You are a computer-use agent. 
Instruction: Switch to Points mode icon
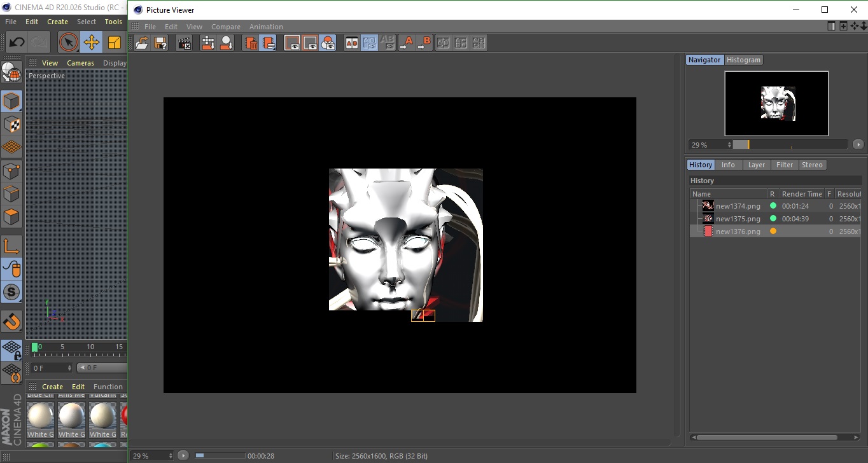click(11, 170)
